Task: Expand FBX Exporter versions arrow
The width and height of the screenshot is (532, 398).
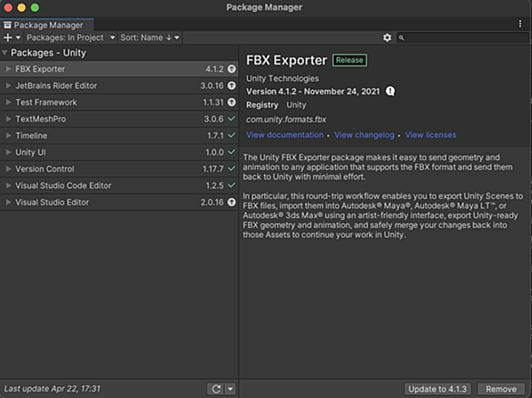Action: tap(8, 69)
